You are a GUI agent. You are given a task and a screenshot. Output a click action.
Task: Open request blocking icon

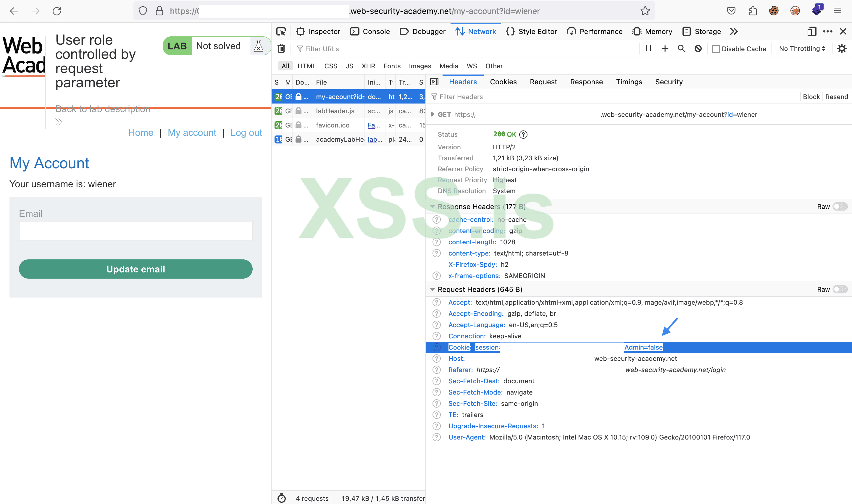pos(698,49)
